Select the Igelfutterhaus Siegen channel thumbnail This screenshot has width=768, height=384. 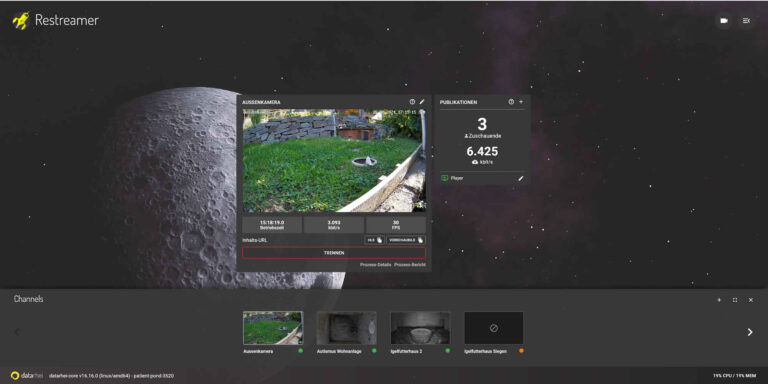pos(494,328)
